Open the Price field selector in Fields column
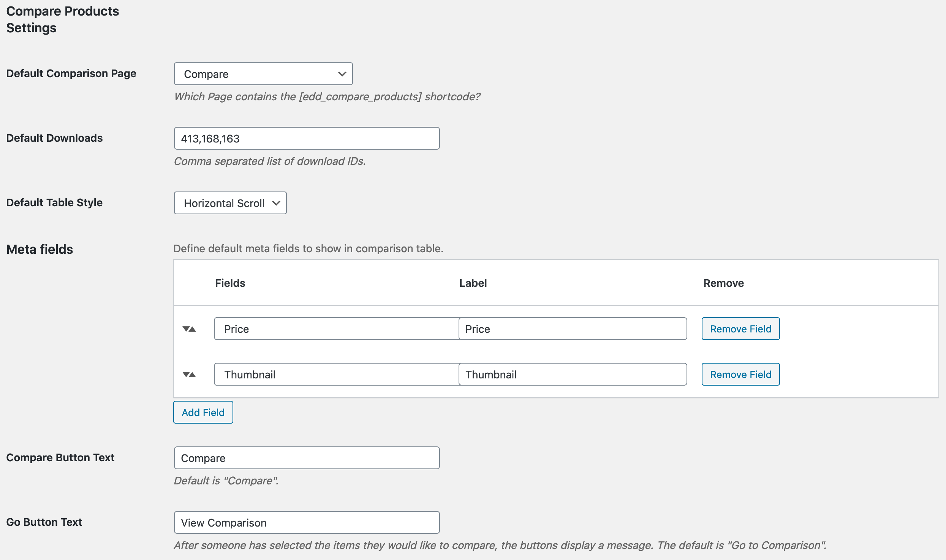946x560 pixels. click(x=336, y=329)
